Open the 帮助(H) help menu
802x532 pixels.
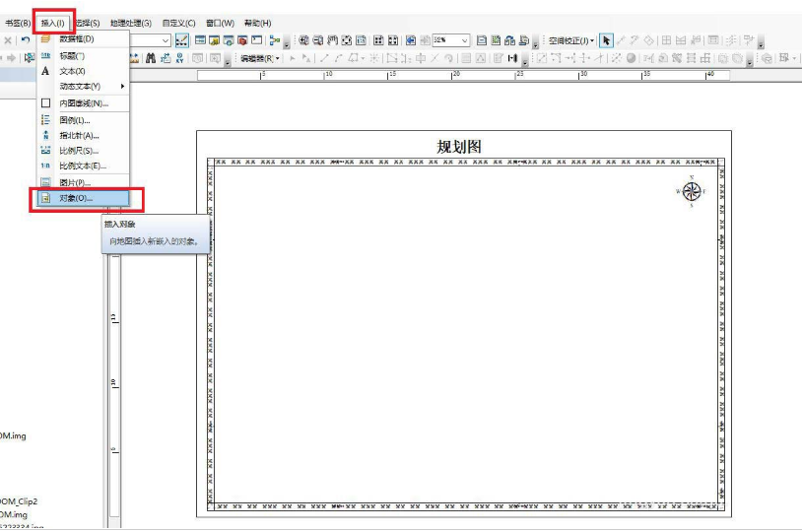coord(258,23)
